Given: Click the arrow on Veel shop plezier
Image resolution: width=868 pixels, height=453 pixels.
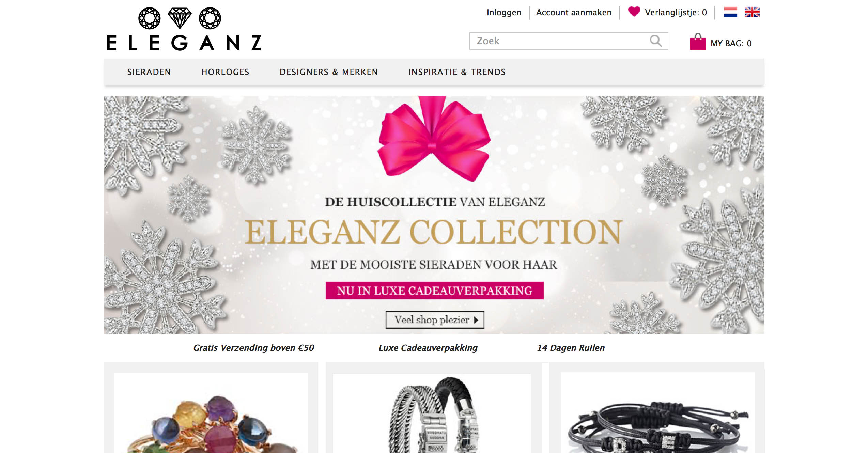Looking at the screenshot, I should pos(476,320).
